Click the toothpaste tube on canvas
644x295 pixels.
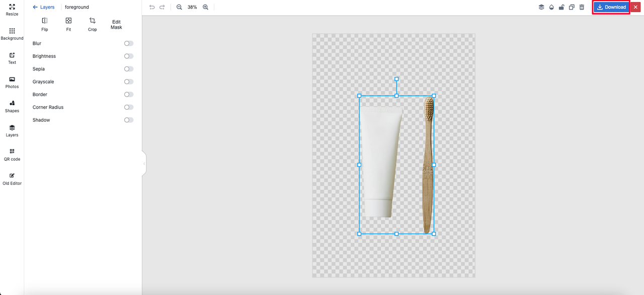[x=381, y=161]
